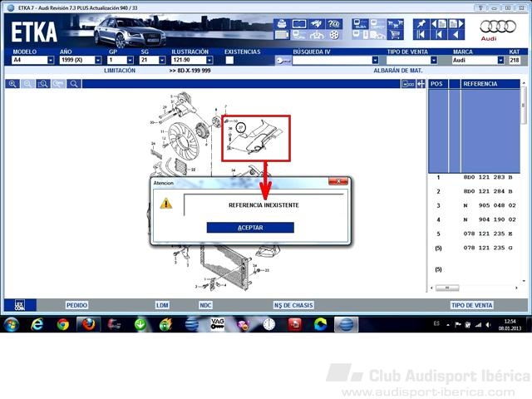Click the ELSA icon
The image size is (532, 399).
[x=360, y=24]
